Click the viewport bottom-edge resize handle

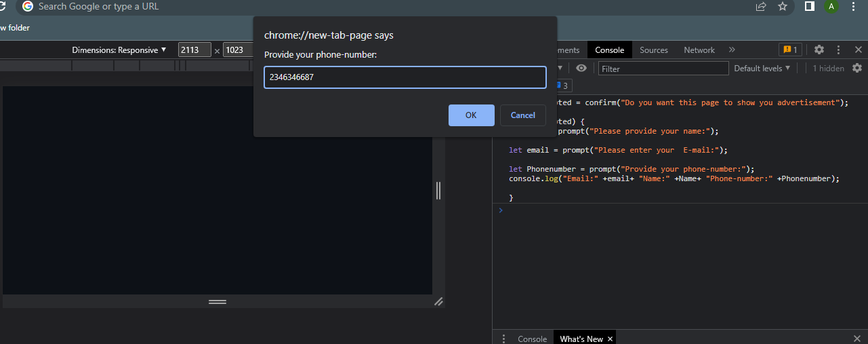218,301
